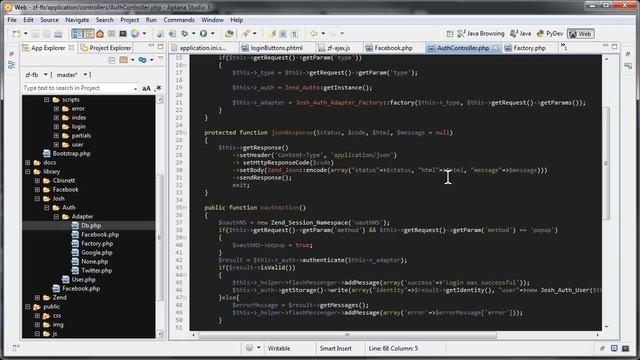This screenshot has width=640, height=360.
Task: Click the Smart Insert status bar entry
Action: 335,349
